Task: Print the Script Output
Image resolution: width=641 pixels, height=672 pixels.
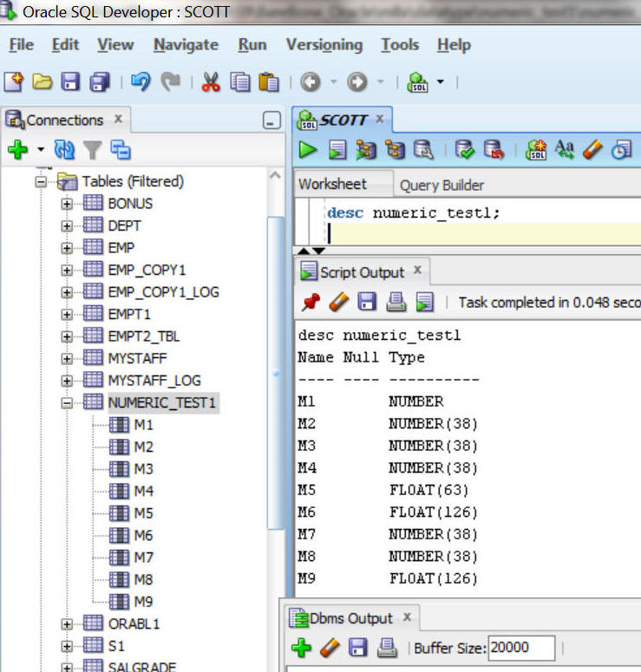Action: (396, 302)
